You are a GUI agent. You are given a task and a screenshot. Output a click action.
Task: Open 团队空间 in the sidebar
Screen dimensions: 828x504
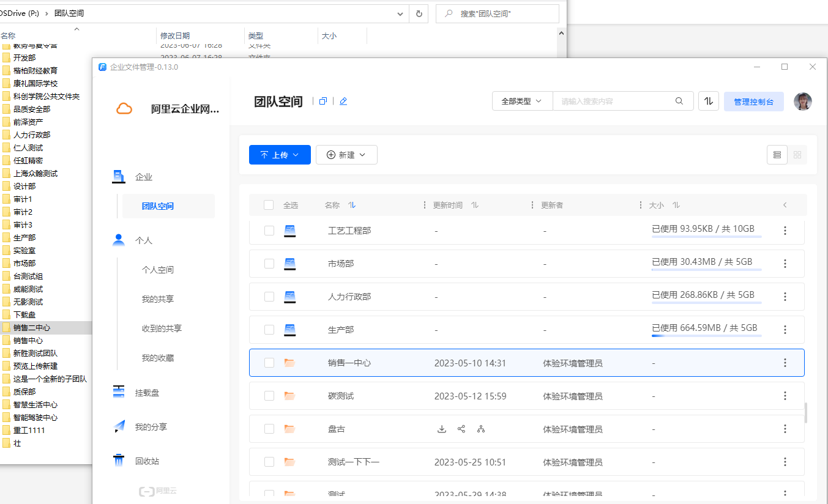pyautogui.click(x=168, y=206)
